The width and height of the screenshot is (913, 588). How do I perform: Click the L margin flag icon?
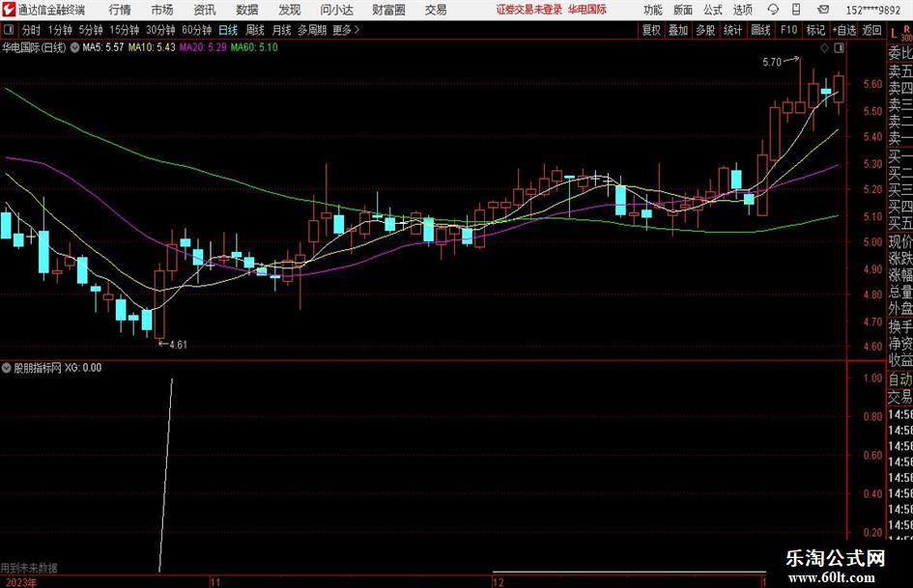pos(894,34)
